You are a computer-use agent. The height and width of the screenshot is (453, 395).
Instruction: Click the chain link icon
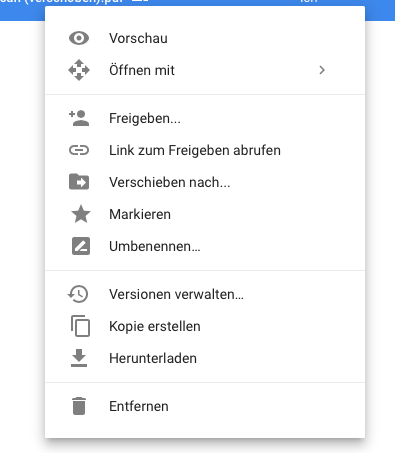click(79, 150)
